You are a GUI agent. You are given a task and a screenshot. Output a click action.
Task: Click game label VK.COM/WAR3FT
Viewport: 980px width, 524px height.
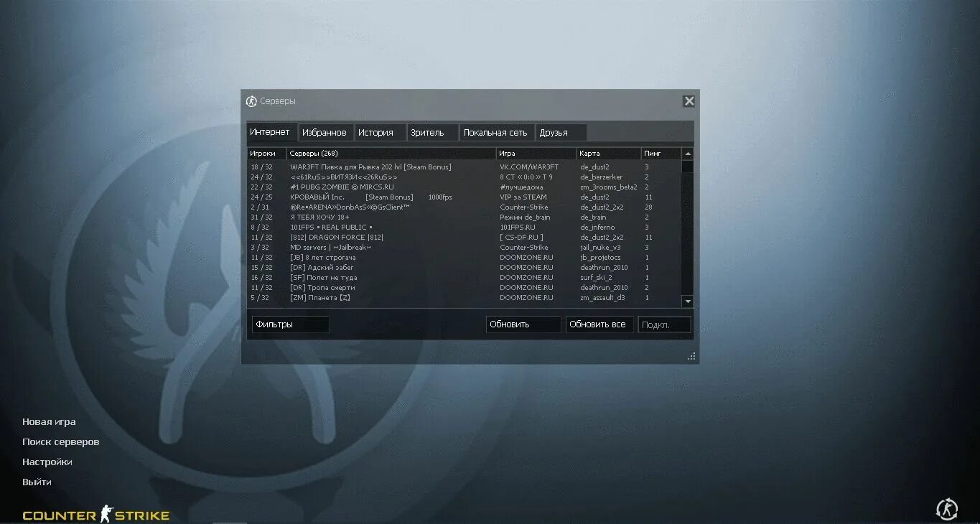click(529, 167)
